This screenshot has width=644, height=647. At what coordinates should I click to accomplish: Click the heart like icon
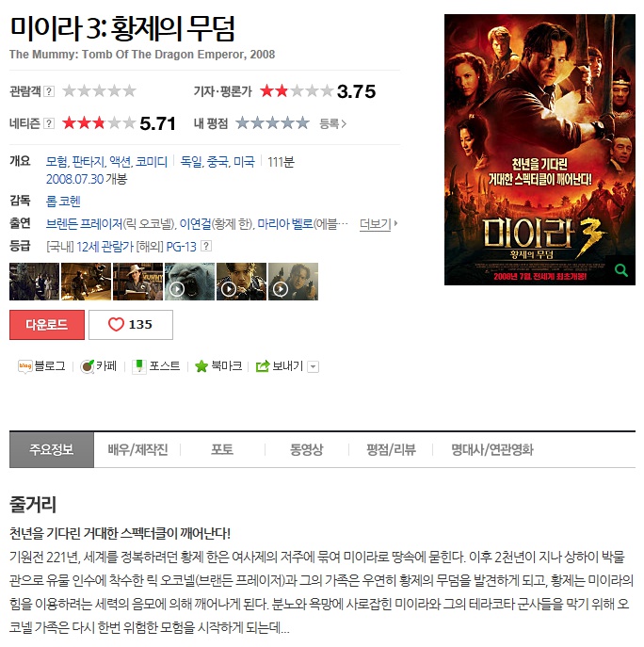pyautogui.click(x=116, y=324)
